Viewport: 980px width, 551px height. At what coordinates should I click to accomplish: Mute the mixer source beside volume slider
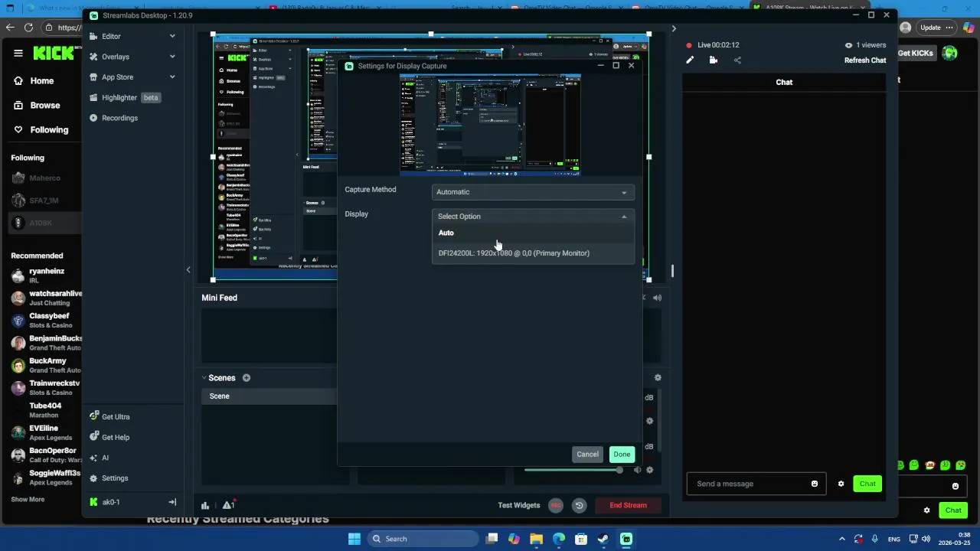637,470
